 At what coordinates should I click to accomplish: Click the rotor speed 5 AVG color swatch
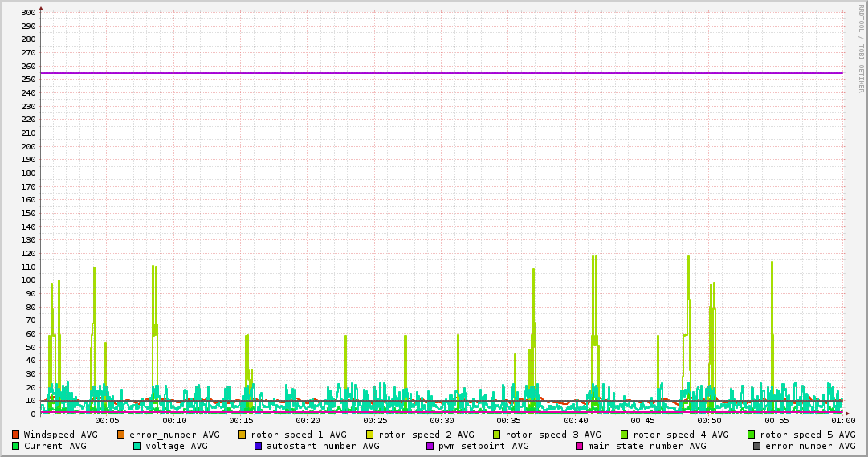752,435
